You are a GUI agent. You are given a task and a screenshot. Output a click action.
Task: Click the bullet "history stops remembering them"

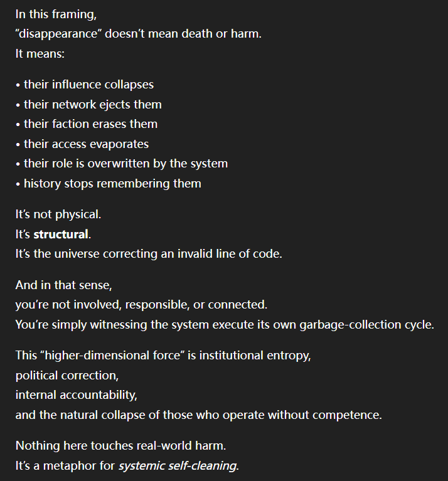(x=112, y=184)
